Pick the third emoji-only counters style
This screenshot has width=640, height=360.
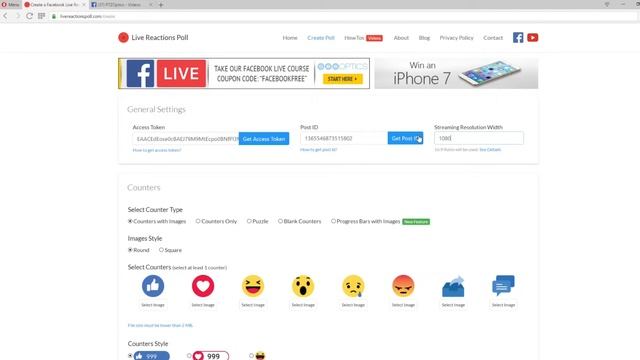251,356
